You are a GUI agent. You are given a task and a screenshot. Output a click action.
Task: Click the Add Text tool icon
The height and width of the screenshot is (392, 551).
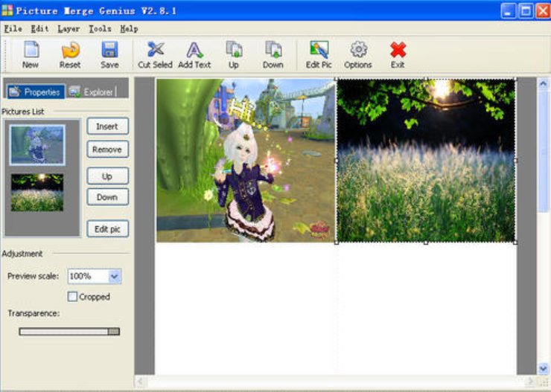point(194,50)
